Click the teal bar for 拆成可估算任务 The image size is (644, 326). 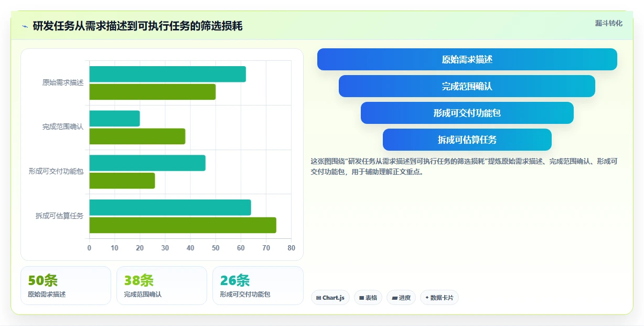click(x=170, y=207)
